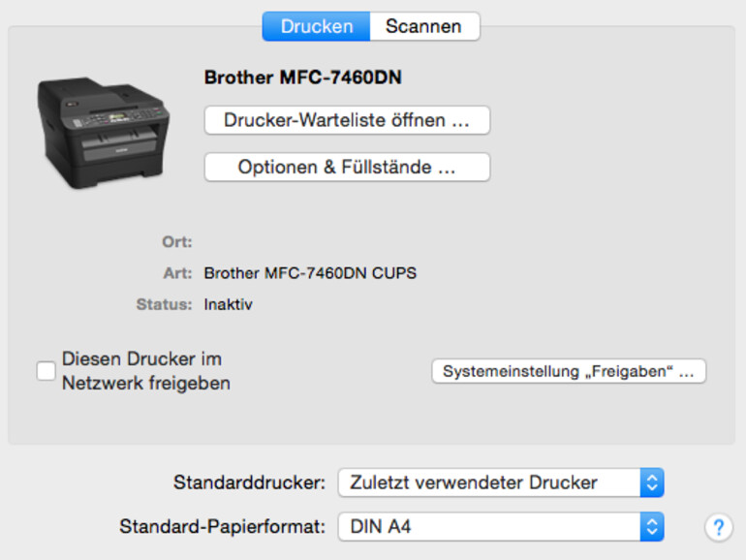Image resolution: width=746 pixels, height=560 pixels.
Task: Click the bold Brother MFC-7460DN heading
Action: coord(302,78)
